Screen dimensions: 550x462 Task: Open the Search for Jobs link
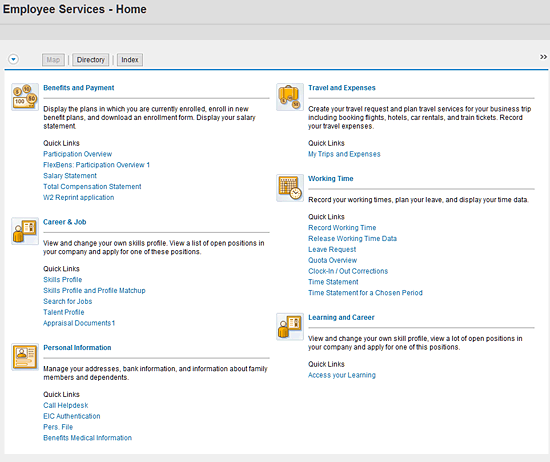(x=68, y=301)
